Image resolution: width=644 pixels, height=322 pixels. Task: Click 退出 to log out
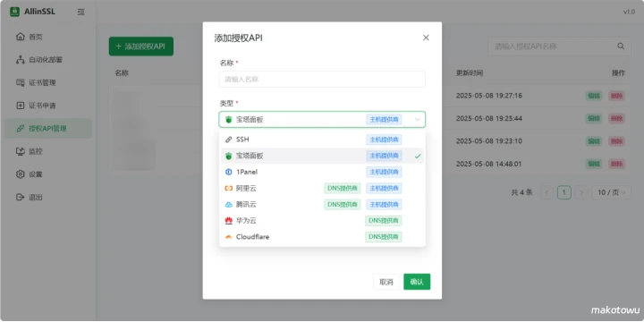pyautogui.click(x=48, y=197)
